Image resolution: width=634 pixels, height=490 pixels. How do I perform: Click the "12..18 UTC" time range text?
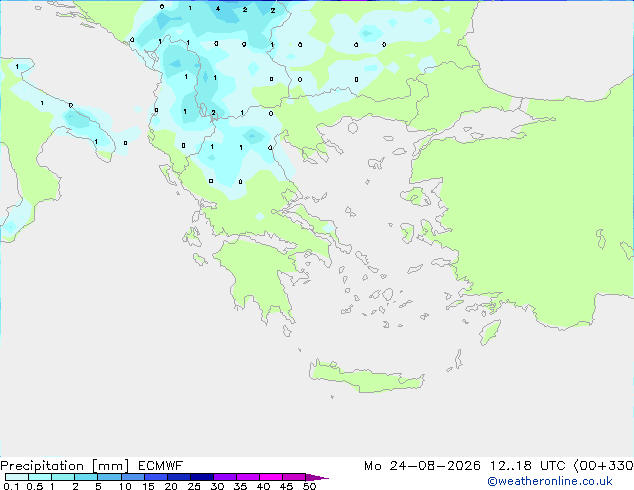pos(527,466)
